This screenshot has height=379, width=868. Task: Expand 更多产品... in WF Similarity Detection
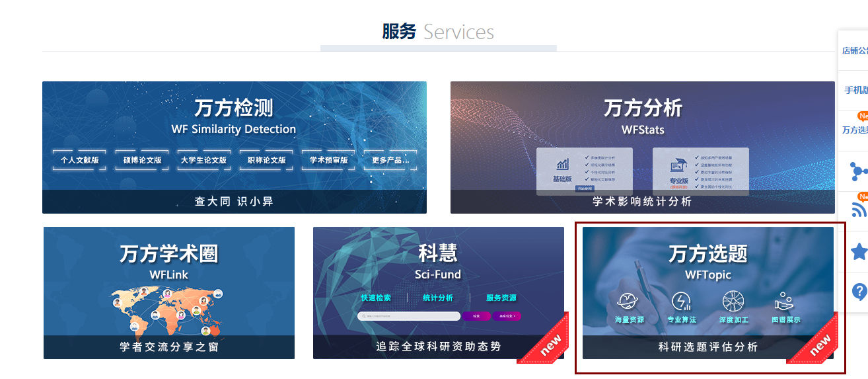coord(390,160)
